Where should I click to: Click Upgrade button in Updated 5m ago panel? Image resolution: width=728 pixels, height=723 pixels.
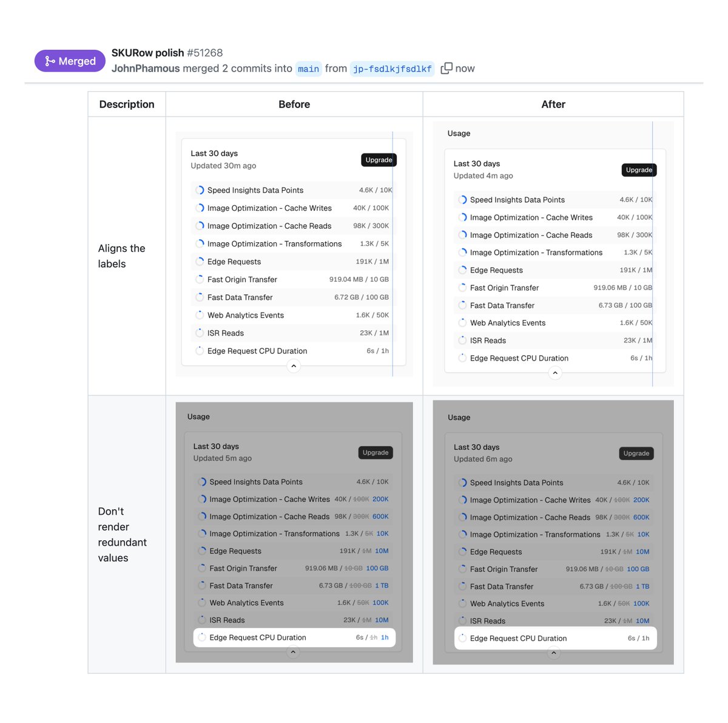(376, 453)
